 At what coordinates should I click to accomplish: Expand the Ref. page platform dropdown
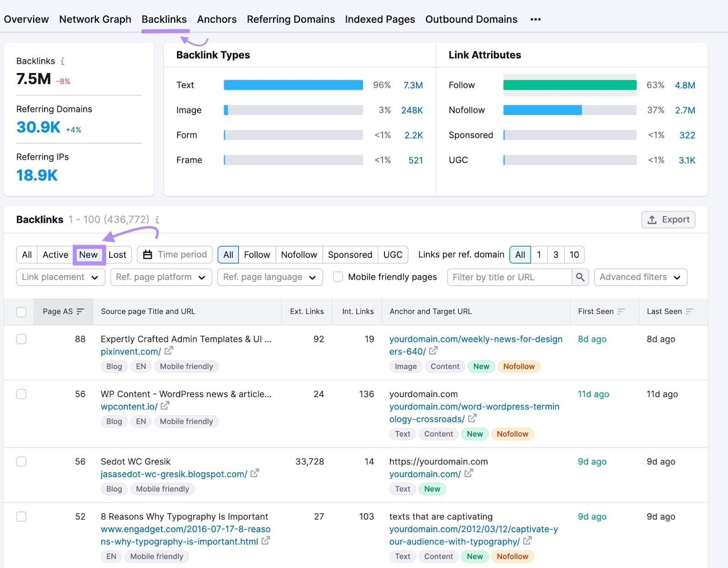coord(161,277)
